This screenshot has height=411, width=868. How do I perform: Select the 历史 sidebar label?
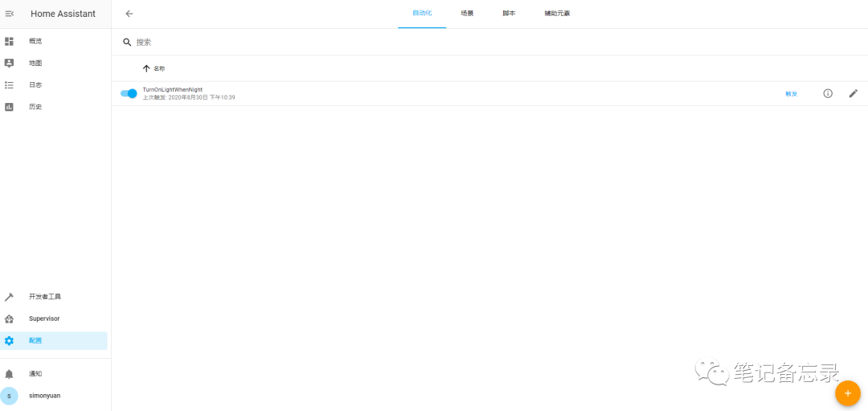pos(35,107)
